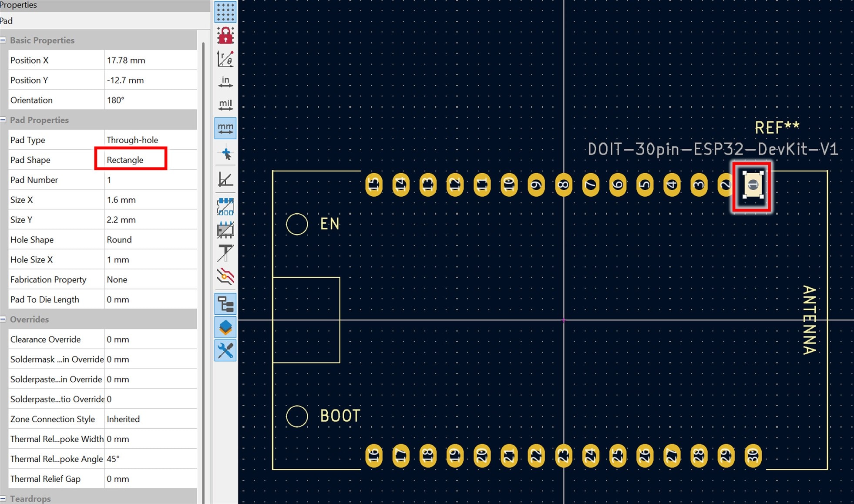Switch units to mils
This screenshot has width=854, height=504.
coord(225,105)
